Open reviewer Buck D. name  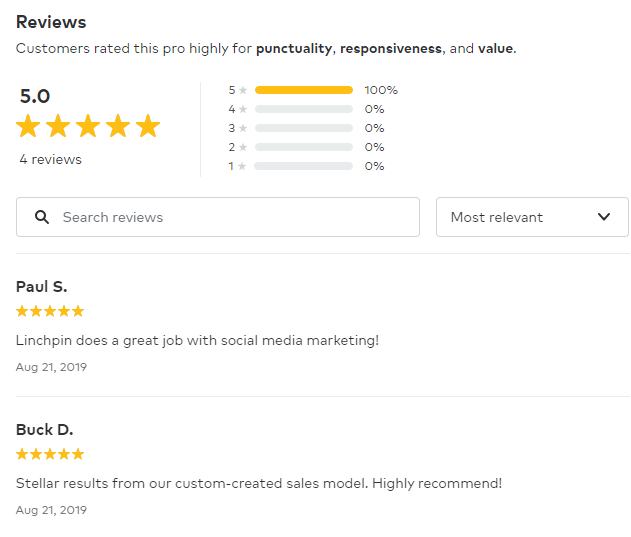45,430
